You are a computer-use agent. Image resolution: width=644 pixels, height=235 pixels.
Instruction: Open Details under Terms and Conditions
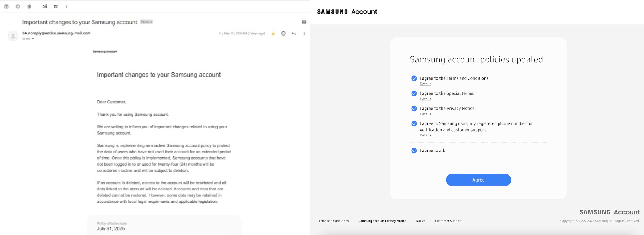(x=425, y=84)
